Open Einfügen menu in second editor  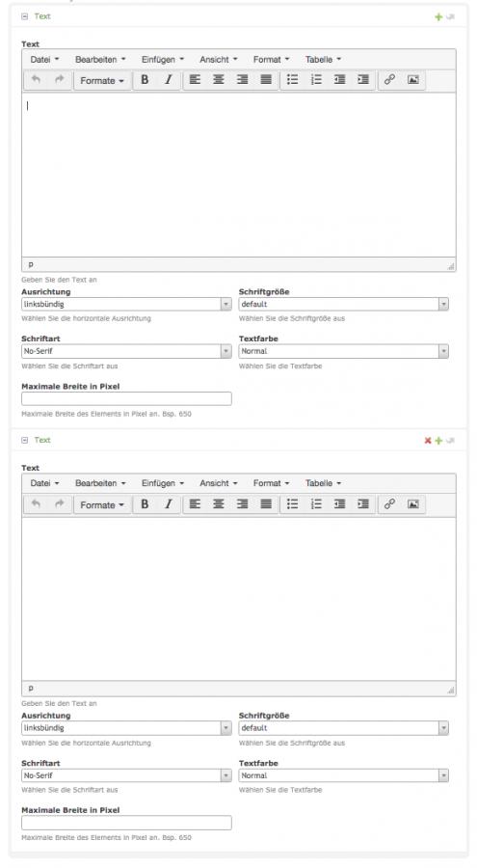[x=163, y=483]
